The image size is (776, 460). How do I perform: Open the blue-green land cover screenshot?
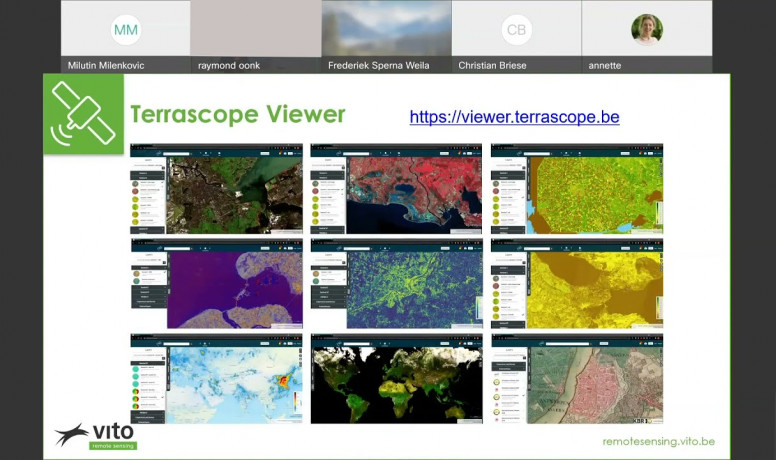coord(396,283)
